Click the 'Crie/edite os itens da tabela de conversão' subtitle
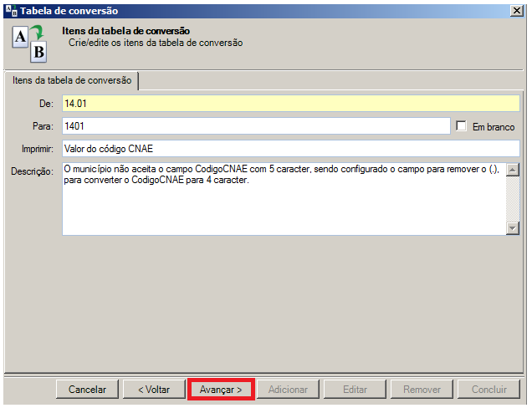 (156, 43)
